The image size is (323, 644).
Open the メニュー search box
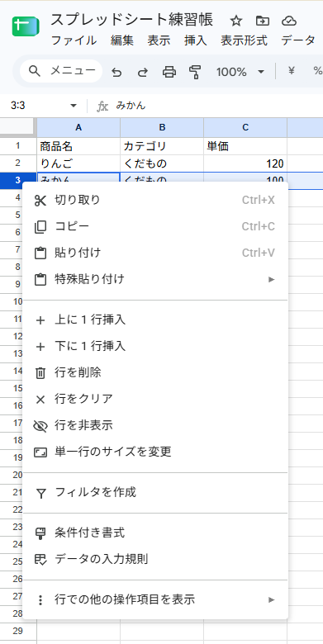coord(61,71)
